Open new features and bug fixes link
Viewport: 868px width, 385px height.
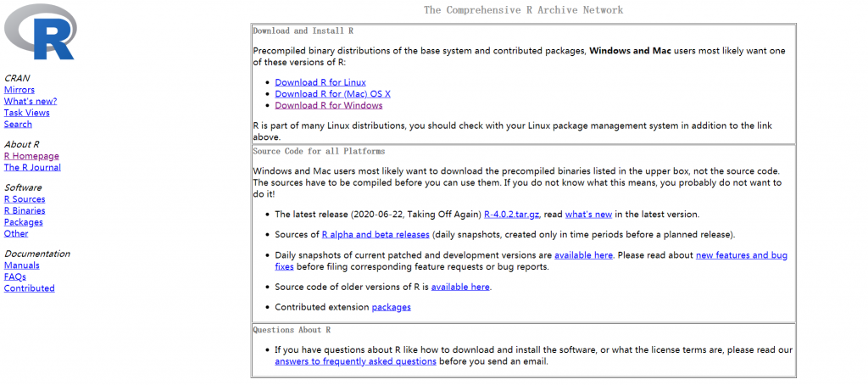coord(742,255)
